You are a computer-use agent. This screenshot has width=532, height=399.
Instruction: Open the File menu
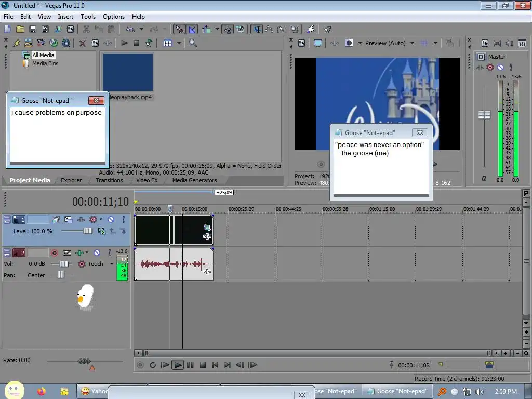click(8, 16)
